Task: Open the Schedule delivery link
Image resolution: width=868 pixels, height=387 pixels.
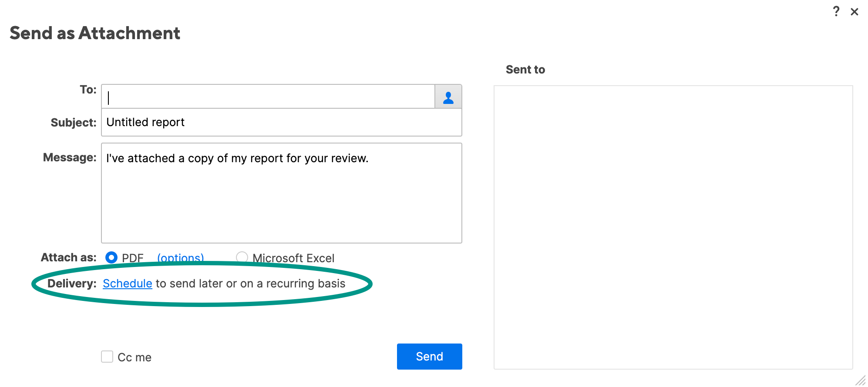Action: click(128, 284)
